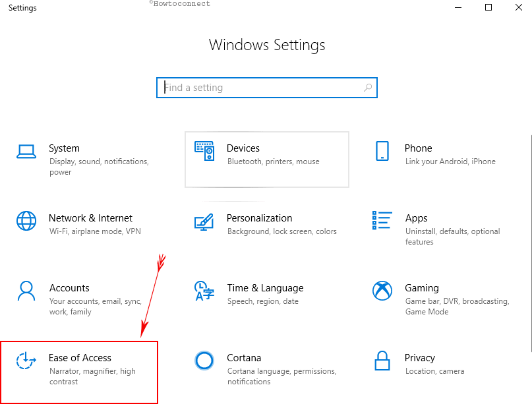Viewport: 532px width, 412px height.
Task: Click 'Speech, region, date' text
Action: (x=263, y=301)
